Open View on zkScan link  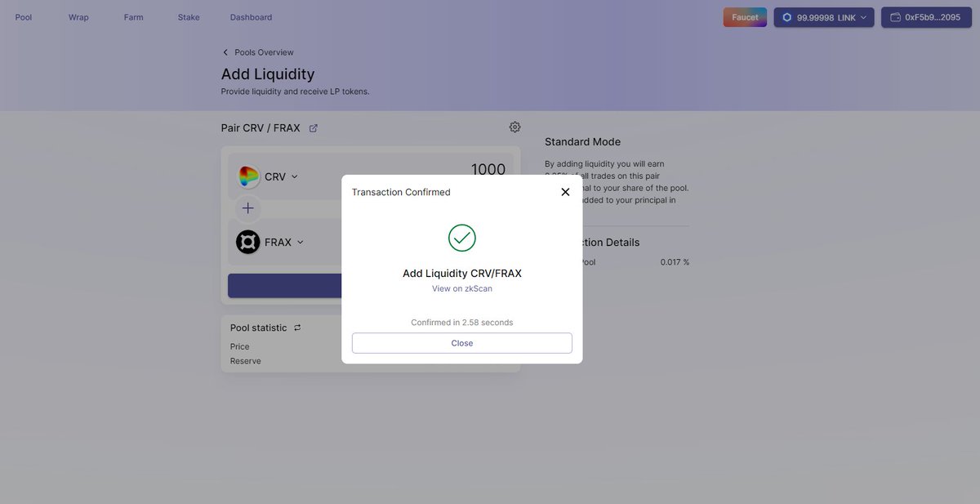pyautogui.click(x=462, y=288)
